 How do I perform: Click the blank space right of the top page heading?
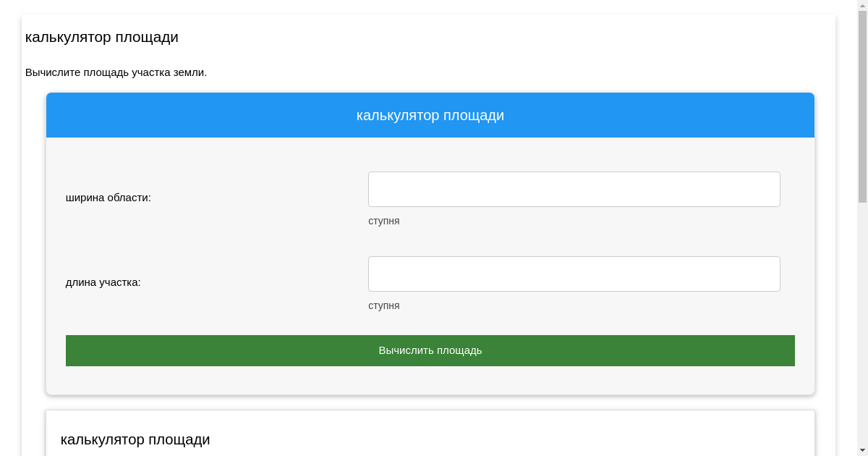506,37
